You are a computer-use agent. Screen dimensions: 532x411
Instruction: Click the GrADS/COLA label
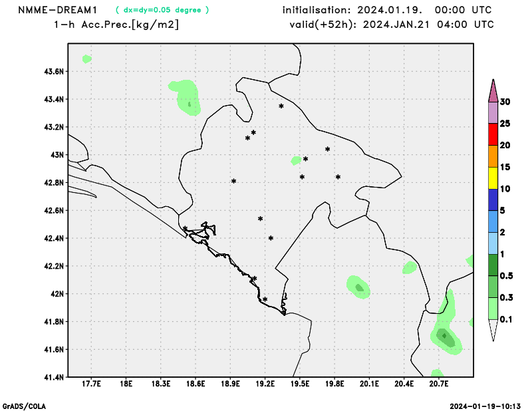click(24, 406)
